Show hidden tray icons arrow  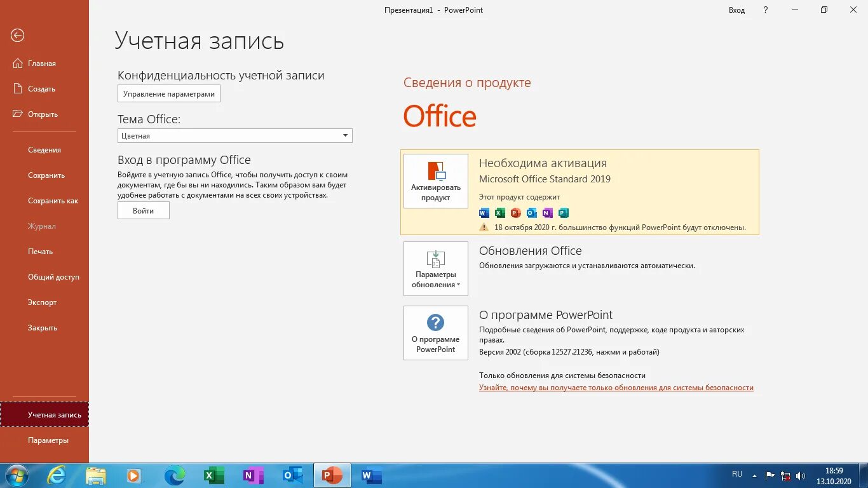755,475
